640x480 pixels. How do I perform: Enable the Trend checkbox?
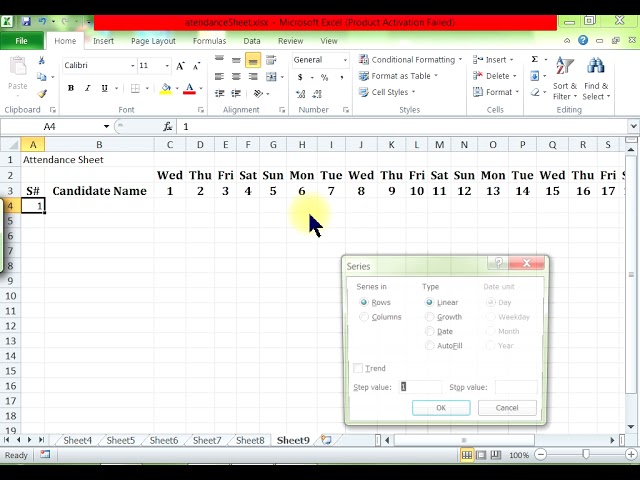pos(358,368)
